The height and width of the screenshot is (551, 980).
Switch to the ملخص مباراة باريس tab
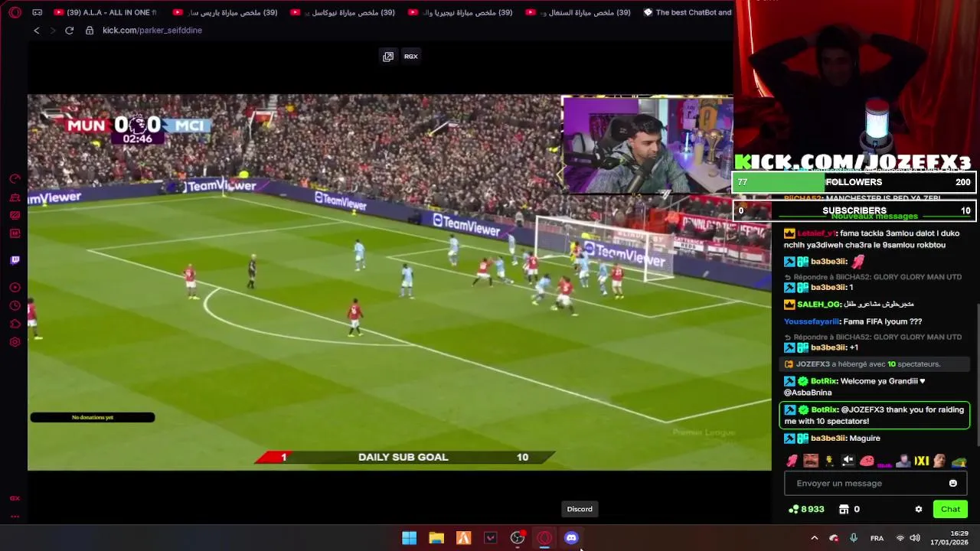pos(224,12)
